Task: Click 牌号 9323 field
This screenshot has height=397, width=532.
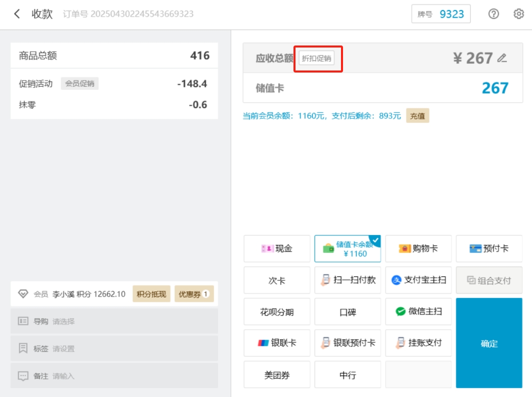Action: point(440,14)
